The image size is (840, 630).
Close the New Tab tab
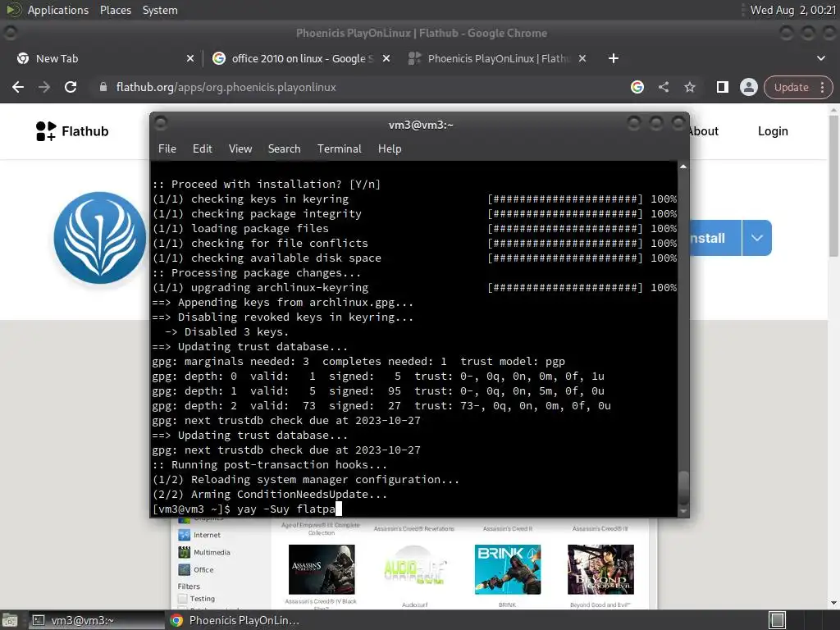(x=190, y=58)
